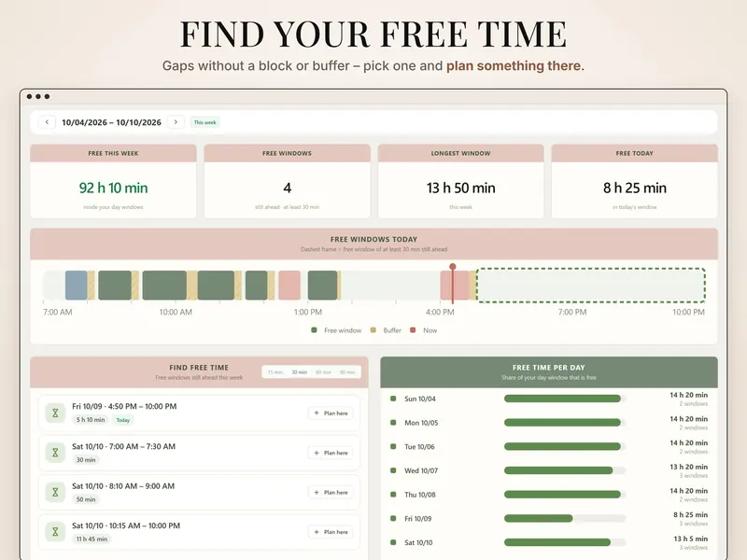
Task: Plan here for Fri 10/09 4:50 PM – 10:00 PM
Action: point(331,413)
